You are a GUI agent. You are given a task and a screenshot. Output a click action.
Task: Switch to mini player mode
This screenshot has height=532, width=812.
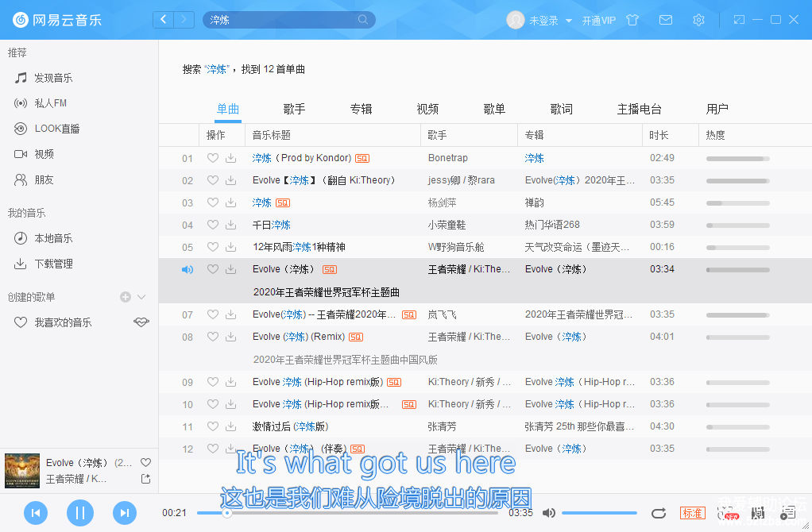[739, 20]
